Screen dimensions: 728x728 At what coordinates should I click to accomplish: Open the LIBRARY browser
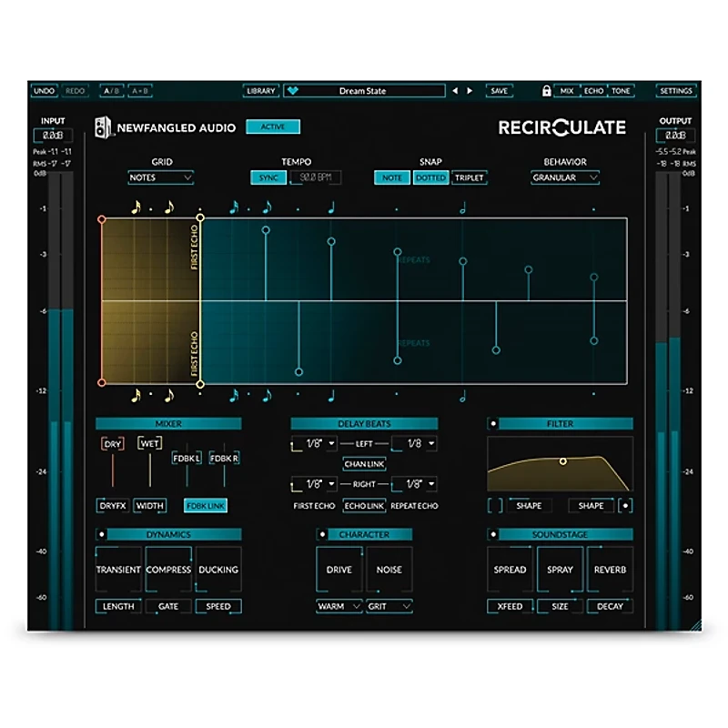(260, 91)
